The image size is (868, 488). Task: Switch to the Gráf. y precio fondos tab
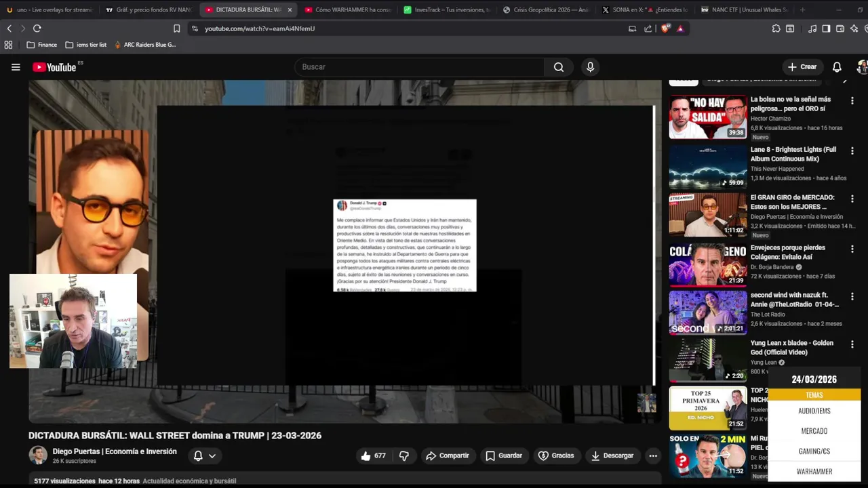(149, 10)
